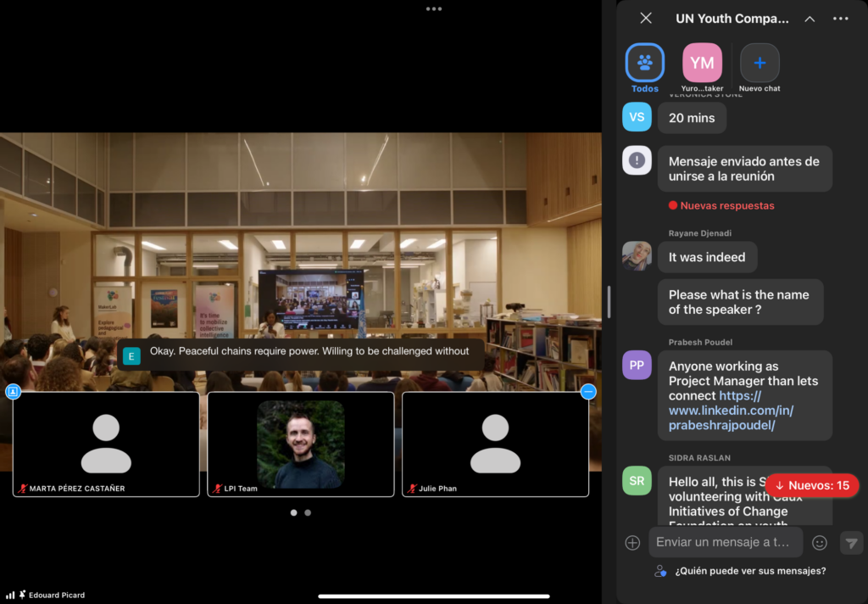
Task: Close the chat panel with X icon
Action: (646, 19)
